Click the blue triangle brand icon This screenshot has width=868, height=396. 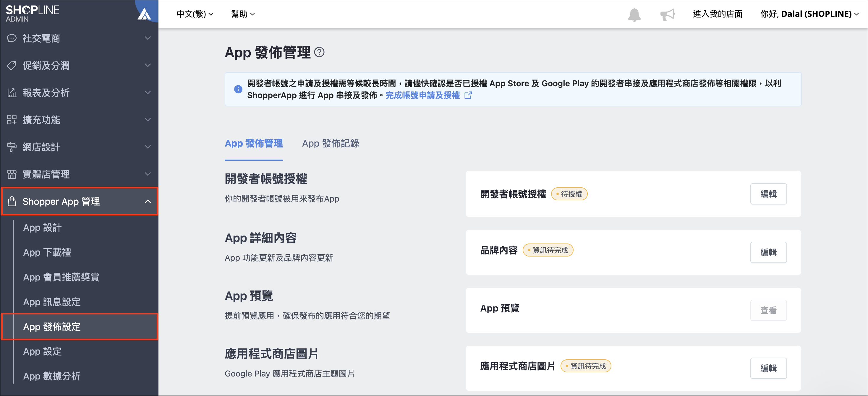(x=144, y=14)
